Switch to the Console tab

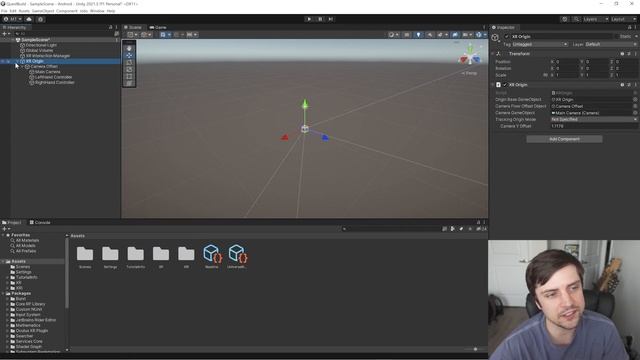(40, 222)
